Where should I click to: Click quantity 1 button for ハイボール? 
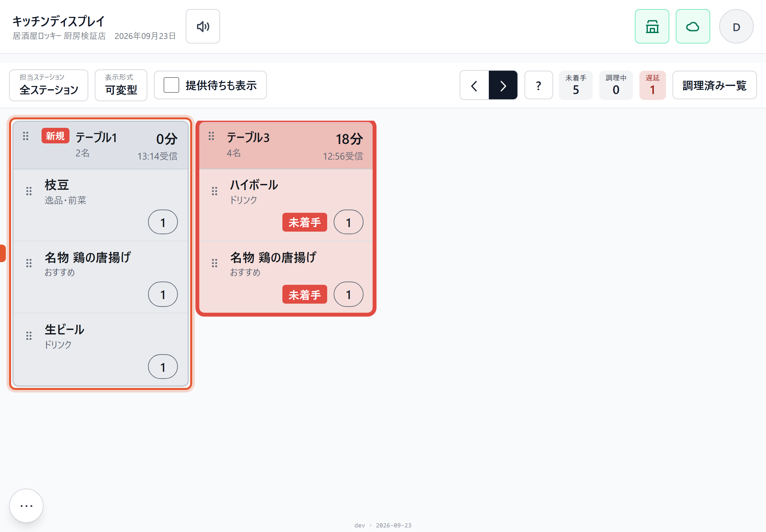pyautogui.click(x=348, y=222)
